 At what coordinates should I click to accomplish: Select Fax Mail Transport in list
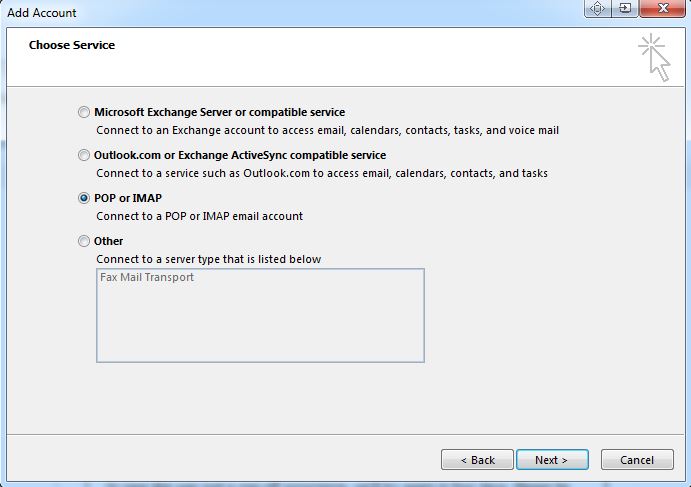147,277
